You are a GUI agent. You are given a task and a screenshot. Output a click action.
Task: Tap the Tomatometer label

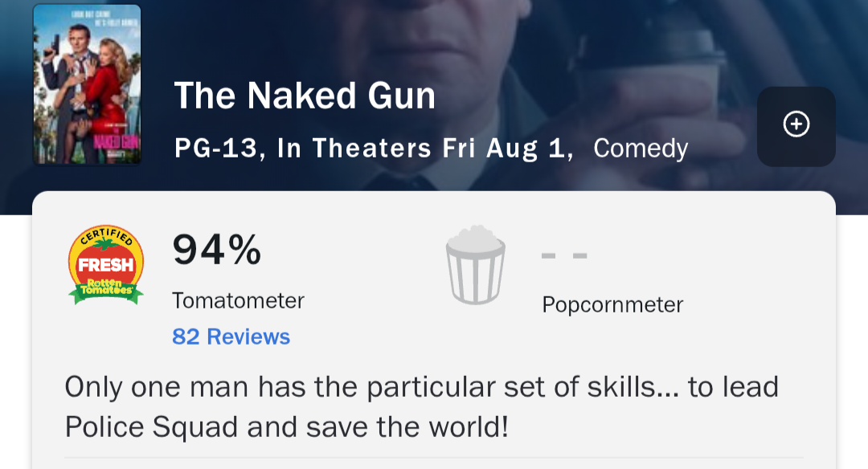[x=238, y=301]
